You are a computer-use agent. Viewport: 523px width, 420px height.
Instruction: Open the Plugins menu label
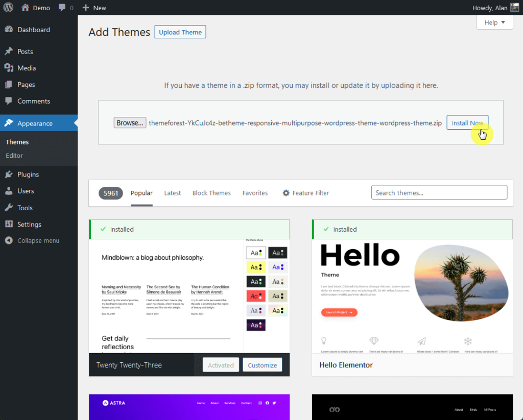(x=28, y=175)
